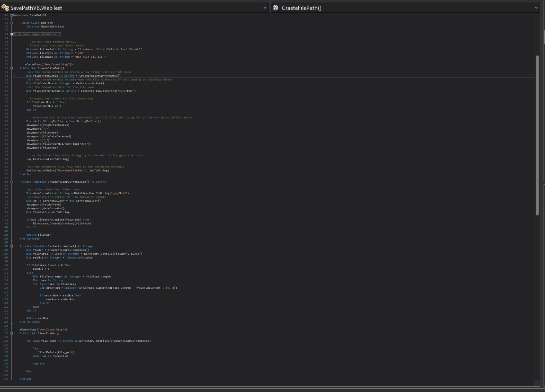Click the Public Sub ClearFolder() declaration
The image size is (545, 392).
(41, 333)
